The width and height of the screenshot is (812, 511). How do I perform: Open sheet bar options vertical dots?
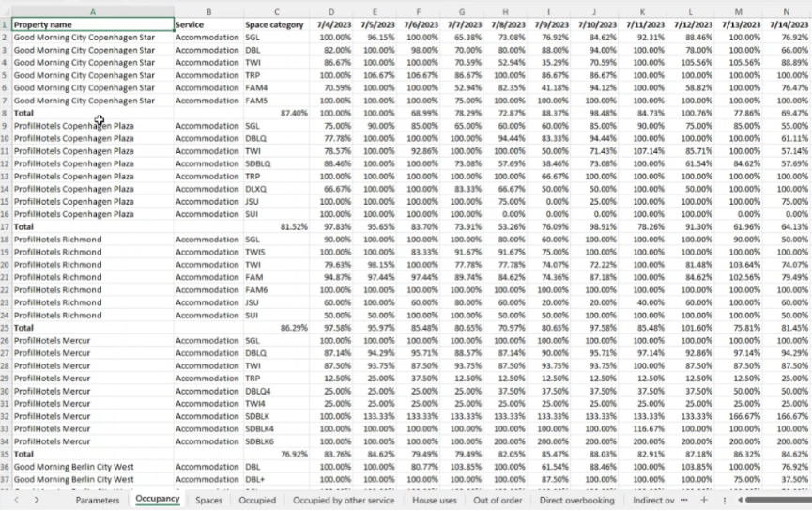point(725,500)
